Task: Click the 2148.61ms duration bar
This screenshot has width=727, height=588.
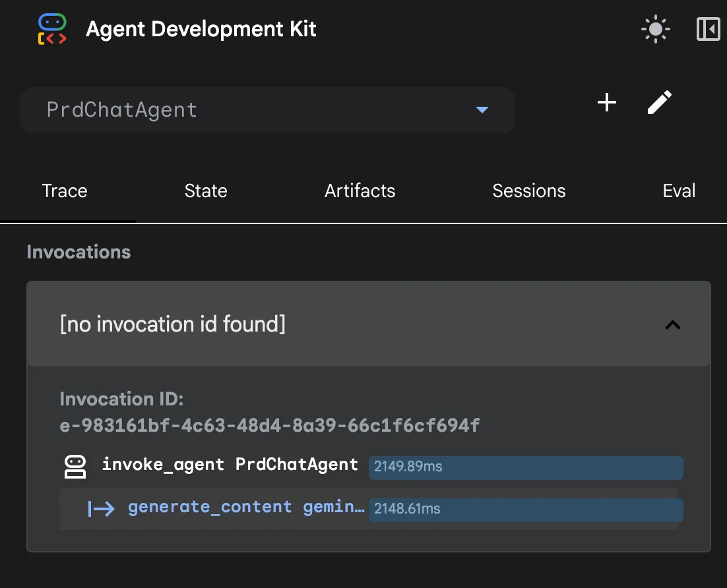Action: click(525, 510)
